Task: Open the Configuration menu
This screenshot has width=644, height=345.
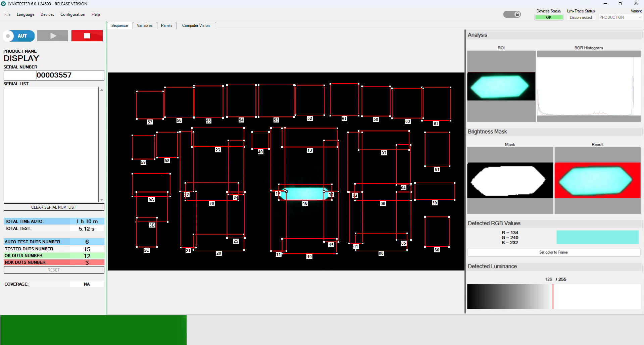Action: pyautogui.click(x=72, y=14)
